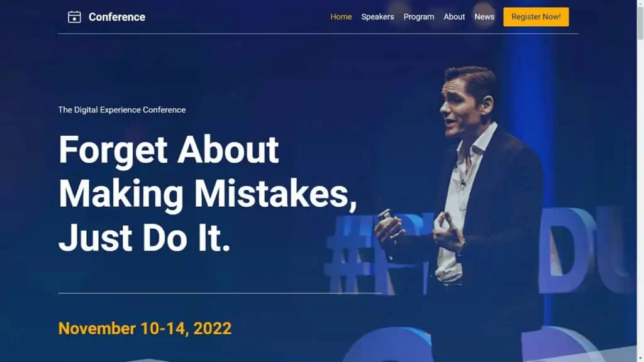The width and height of the screenshot is (644, 362).
Task: Go to the Home menu item
Action: pos(341,17)
